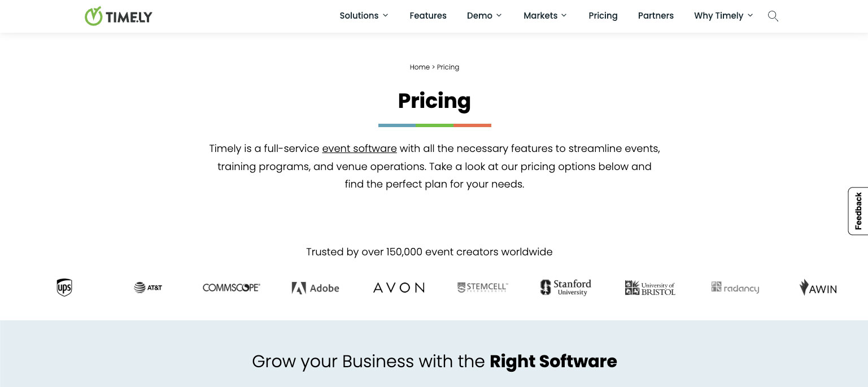
Task: Expand the Why Timely dropdown
Action: click(x=723, y=16)
